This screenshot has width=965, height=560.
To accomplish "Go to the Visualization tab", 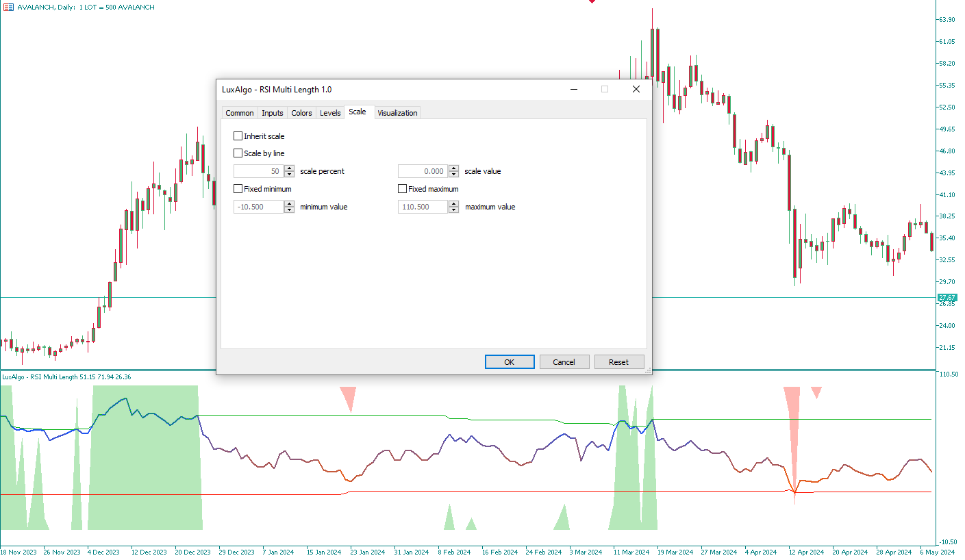I will (x=397, y=113).
